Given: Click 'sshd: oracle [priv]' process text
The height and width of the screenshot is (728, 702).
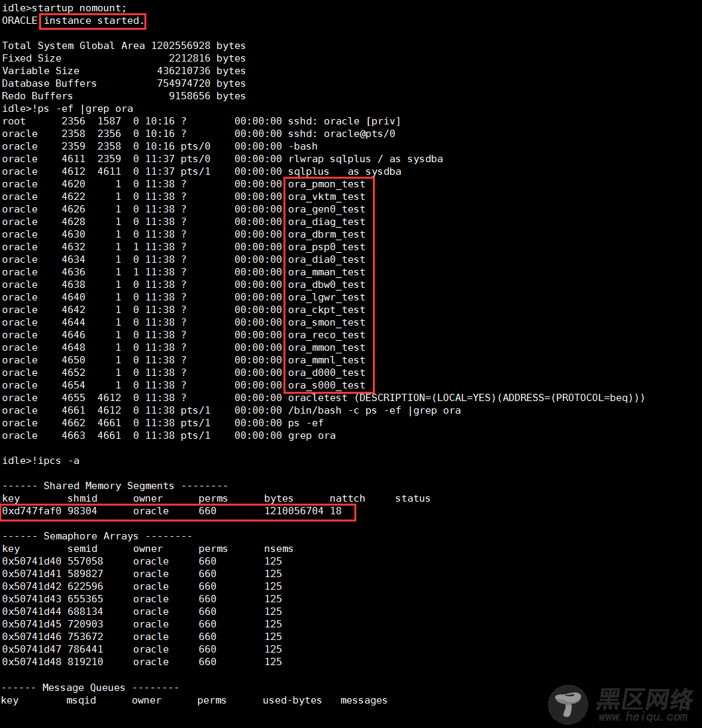Looking at the screenshot, I should tap(344, 120).
